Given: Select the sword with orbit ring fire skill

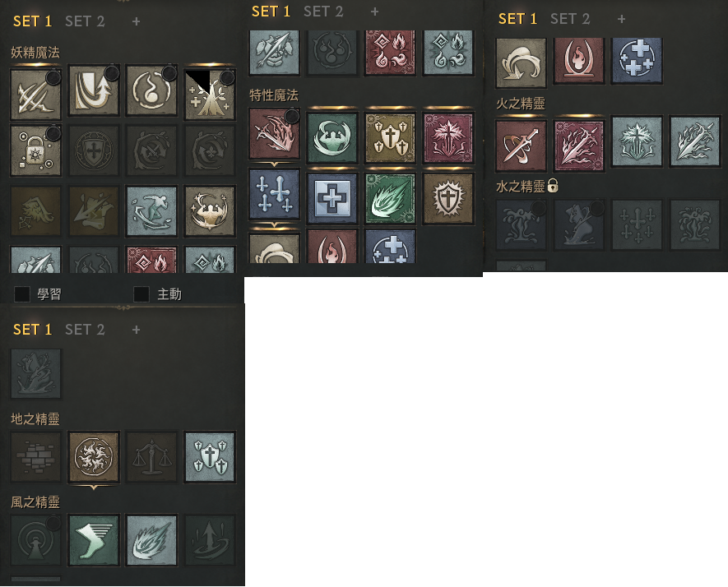Looking at the screenshot, I should coord(521,146).
